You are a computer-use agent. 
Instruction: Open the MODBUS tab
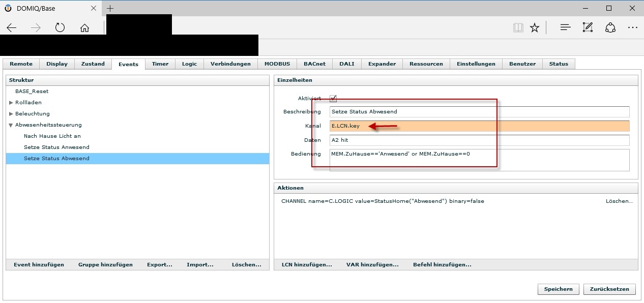277,64
